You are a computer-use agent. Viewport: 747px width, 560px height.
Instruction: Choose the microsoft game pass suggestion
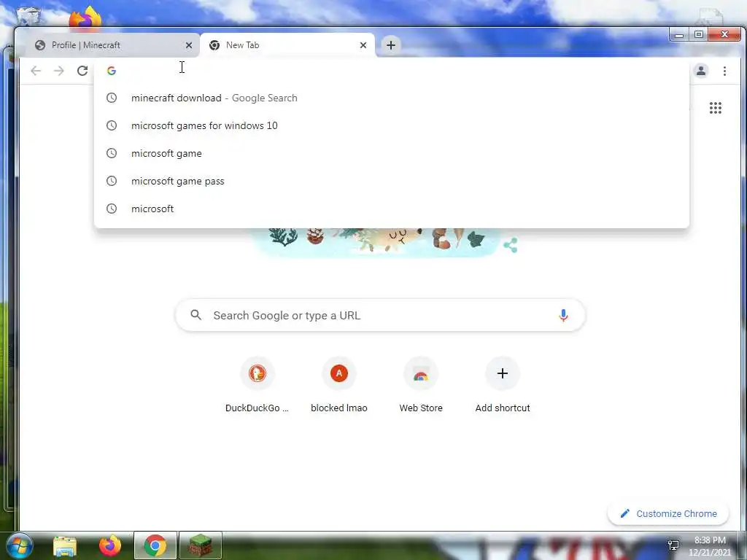click(391, 181)
